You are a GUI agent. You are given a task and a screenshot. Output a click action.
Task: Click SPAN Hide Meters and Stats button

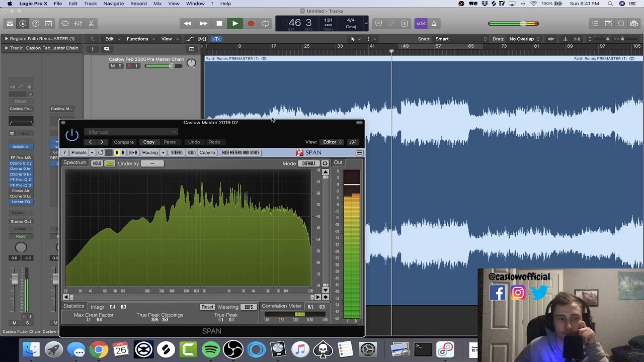tap(240, 152)
